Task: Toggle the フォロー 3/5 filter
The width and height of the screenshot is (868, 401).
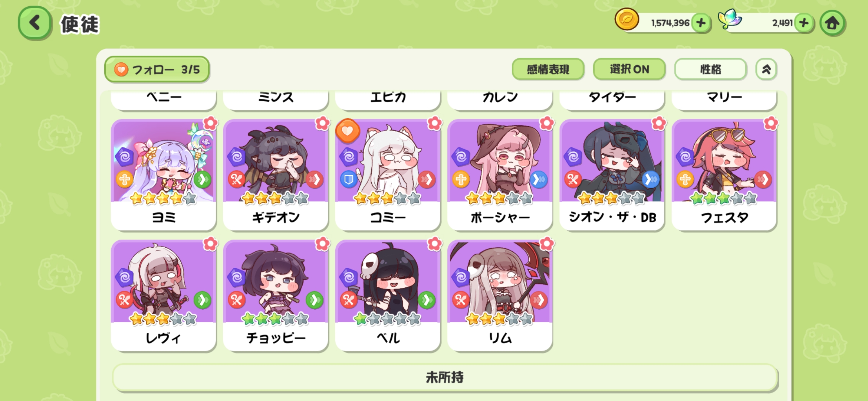Action: click(157, 69)
